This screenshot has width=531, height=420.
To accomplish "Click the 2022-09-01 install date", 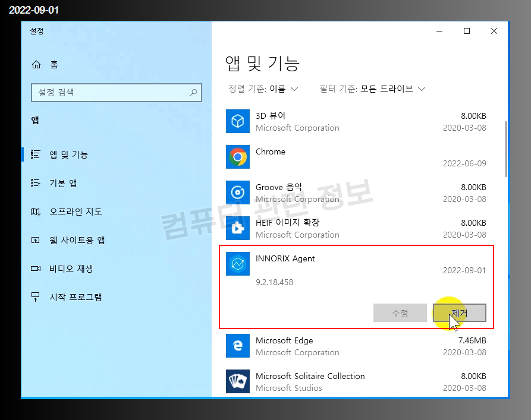I will [464, 270].
